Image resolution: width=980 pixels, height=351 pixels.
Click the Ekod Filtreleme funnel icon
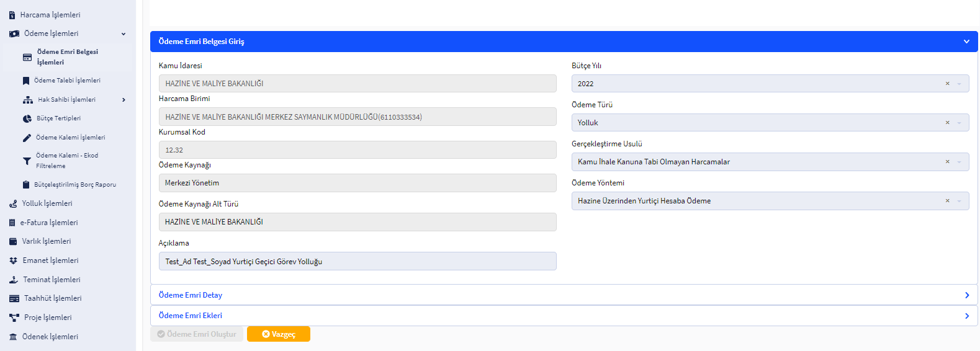pos(27,161)
